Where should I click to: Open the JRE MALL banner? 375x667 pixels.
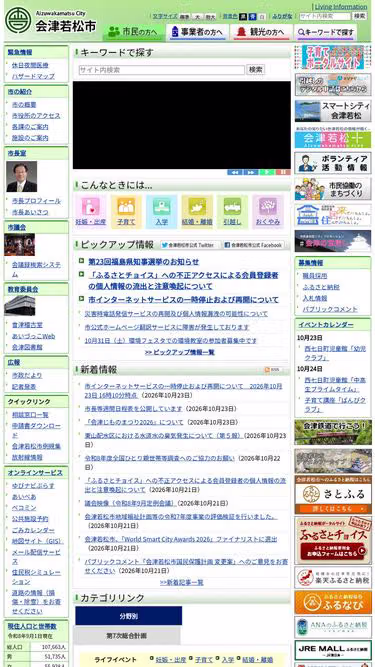[x=333, y=651]
